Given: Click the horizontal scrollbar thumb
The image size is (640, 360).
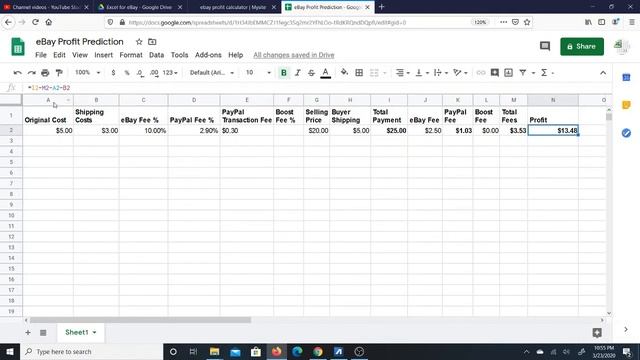Looking at the screenshot, I should [x=140, y=320].
